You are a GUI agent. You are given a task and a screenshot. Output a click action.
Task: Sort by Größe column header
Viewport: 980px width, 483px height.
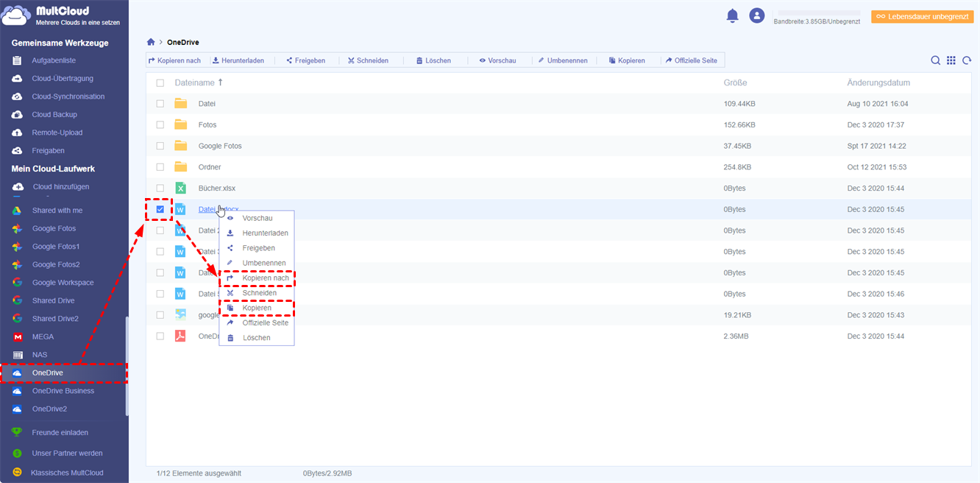point(735,83)
